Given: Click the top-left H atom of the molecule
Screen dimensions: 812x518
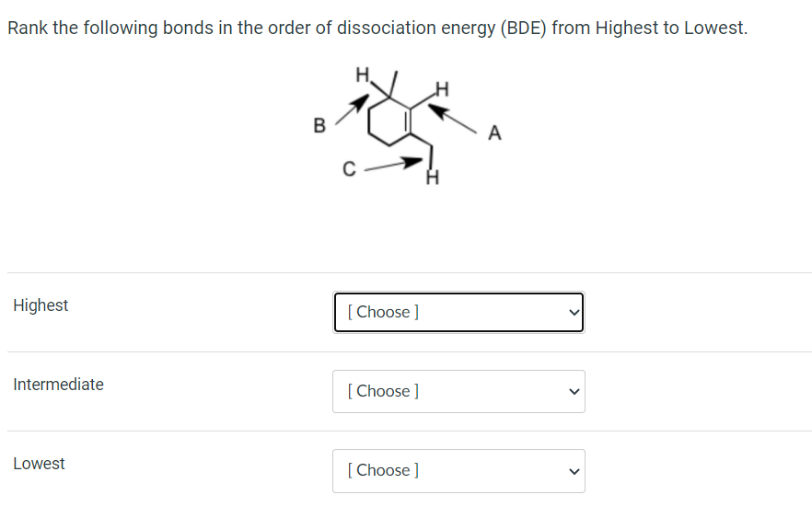Looking at the screenshot, I should point(361,73).
